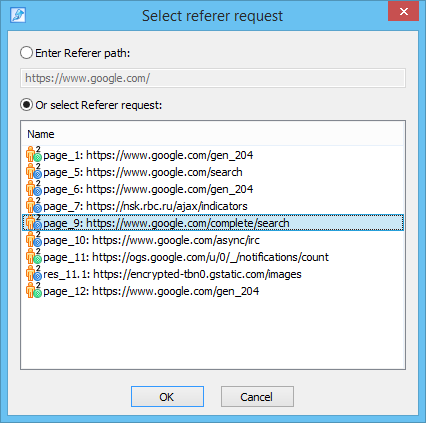Click the page_9 complete/search request icon

[34, 222]
